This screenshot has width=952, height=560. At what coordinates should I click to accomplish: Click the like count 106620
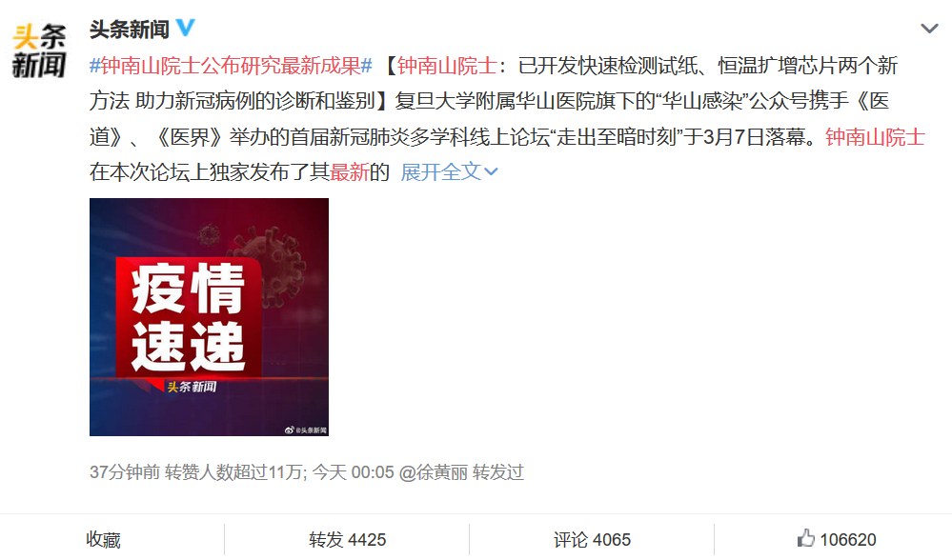coord(847,539)
